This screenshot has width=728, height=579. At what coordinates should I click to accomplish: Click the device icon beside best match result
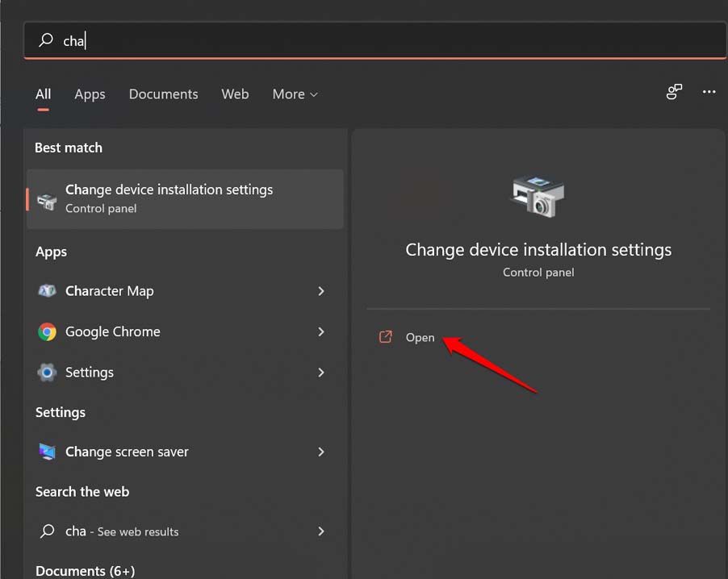(47, 202)
